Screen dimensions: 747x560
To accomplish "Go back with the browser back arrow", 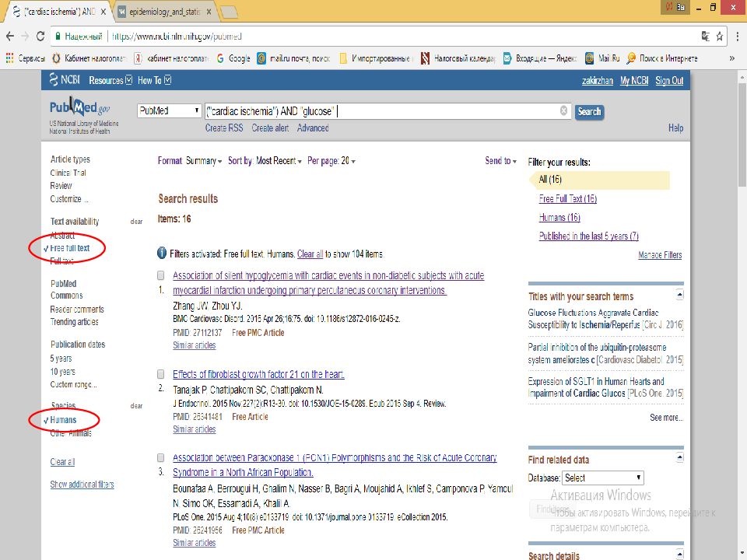I will (10, 37).
